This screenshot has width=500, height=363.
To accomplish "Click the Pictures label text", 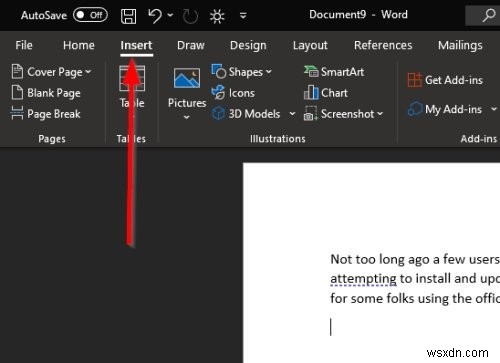I will (187, 103).
